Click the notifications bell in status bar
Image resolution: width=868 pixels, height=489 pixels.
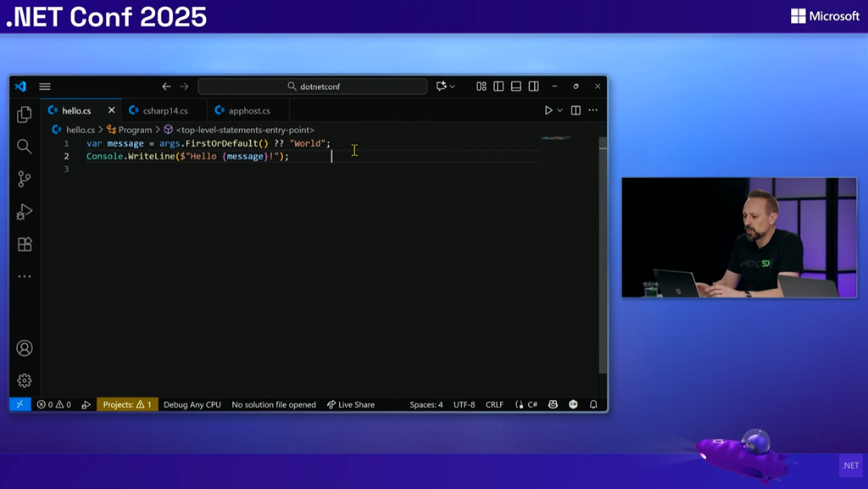593,404
